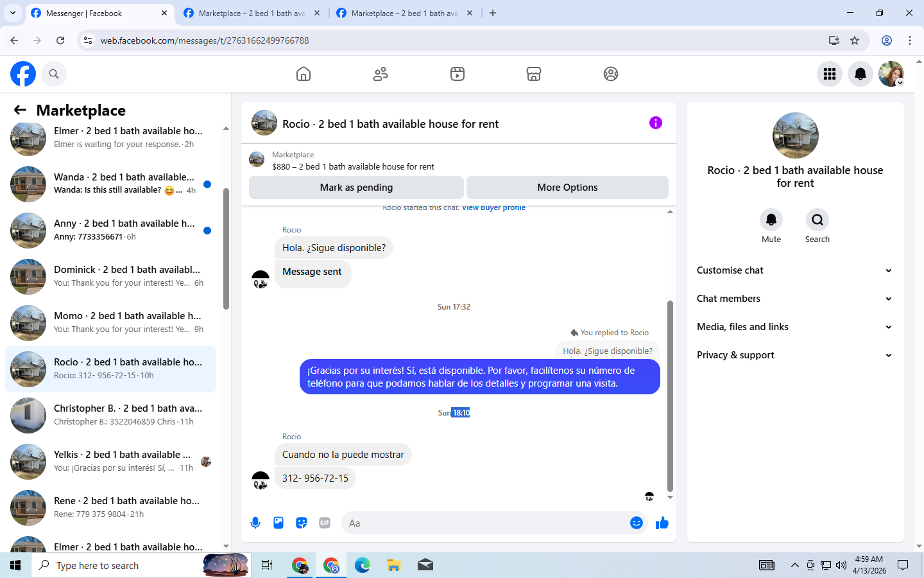Switch to the second Marketplace tab
This screenshot has width=924, height=578.
pyautogui.click(x=252, y=13)
